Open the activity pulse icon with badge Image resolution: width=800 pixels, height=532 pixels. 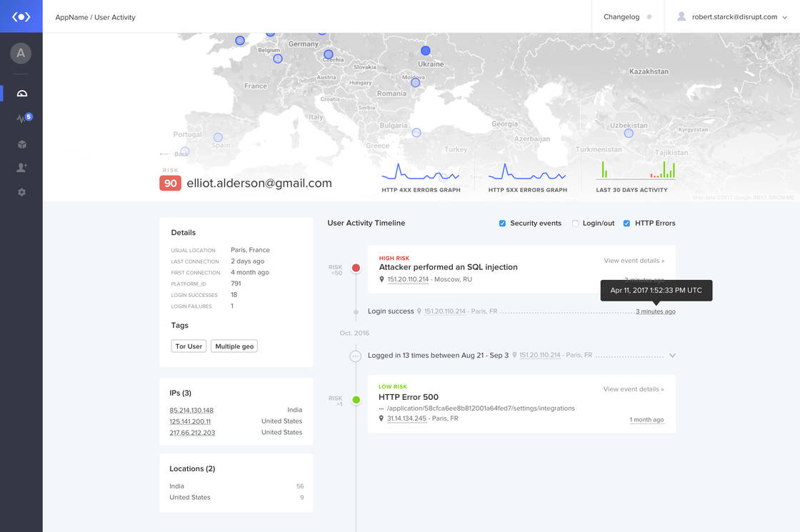(22, 119)
